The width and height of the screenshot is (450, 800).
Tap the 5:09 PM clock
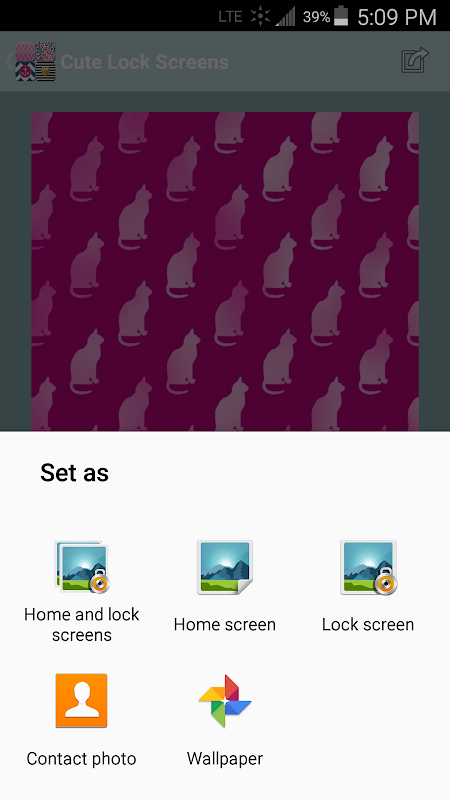(x=397, y=17)
